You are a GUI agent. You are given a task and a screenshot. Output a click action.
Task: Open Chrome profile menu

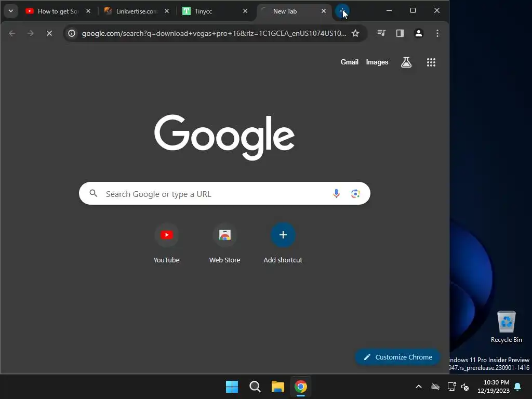419,33
